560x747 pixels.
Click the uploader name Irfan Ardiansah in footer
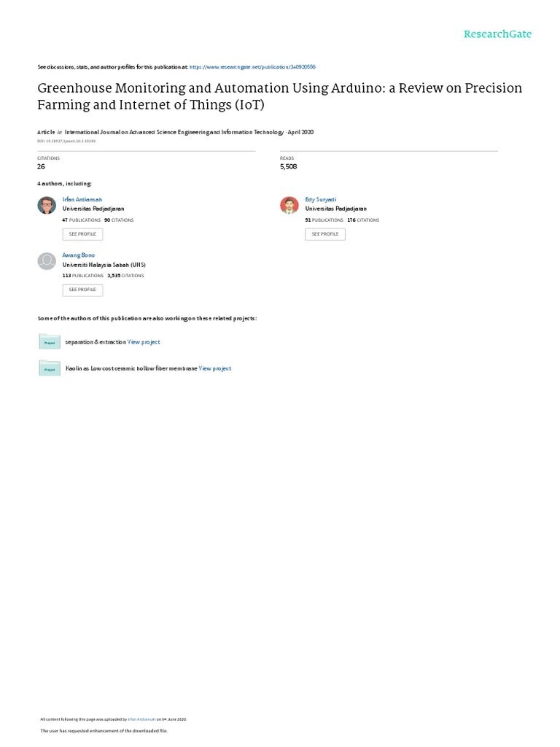[x=141, y=719]
